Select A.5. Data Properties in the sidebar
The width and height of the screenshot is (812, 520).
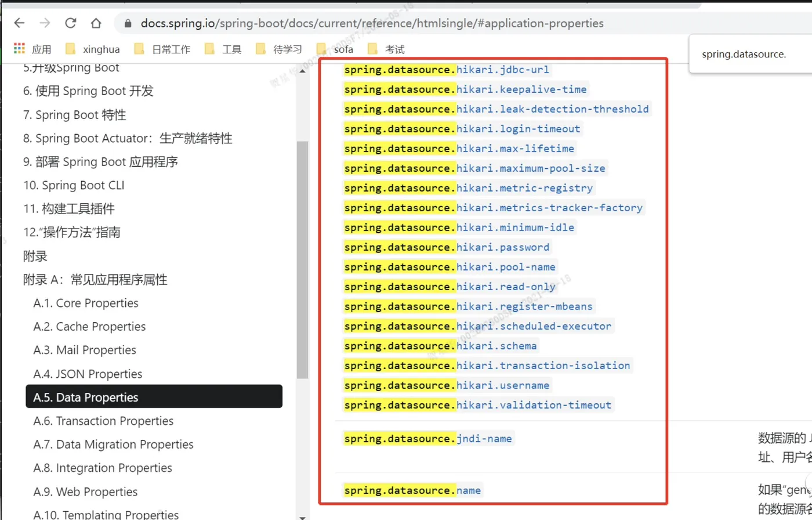pos(85,397)
